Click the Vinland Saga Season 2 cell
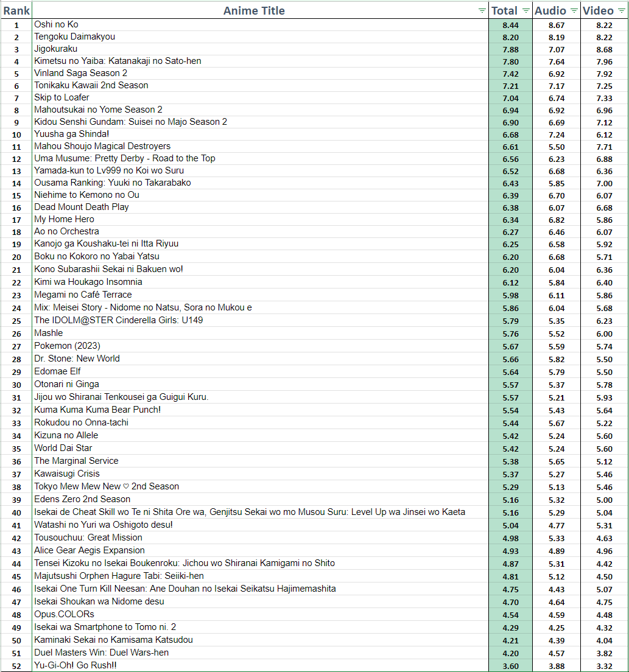The image size is (629, 672). coord(81,73)
